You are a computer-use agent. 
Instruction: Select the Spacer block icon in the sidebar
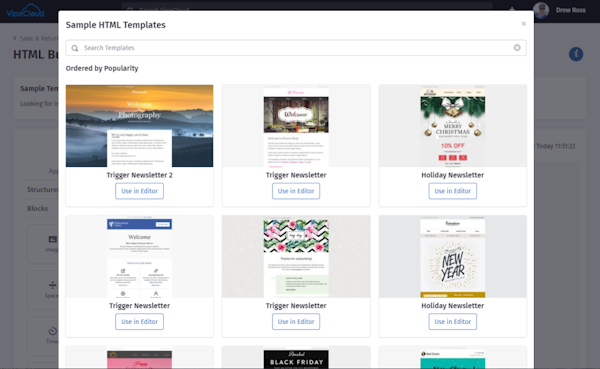pyautogui.click(x=53, y=285)
